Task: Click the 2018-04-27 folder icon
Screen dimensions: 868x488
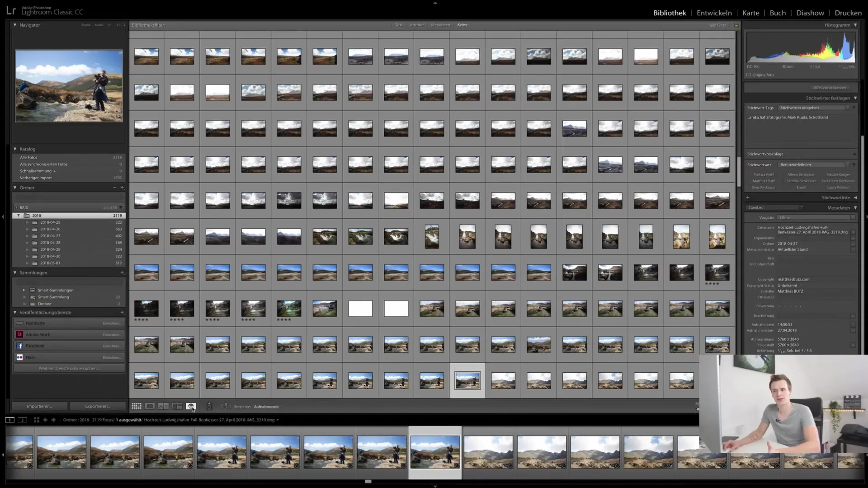Action: [x=35, y=236]
